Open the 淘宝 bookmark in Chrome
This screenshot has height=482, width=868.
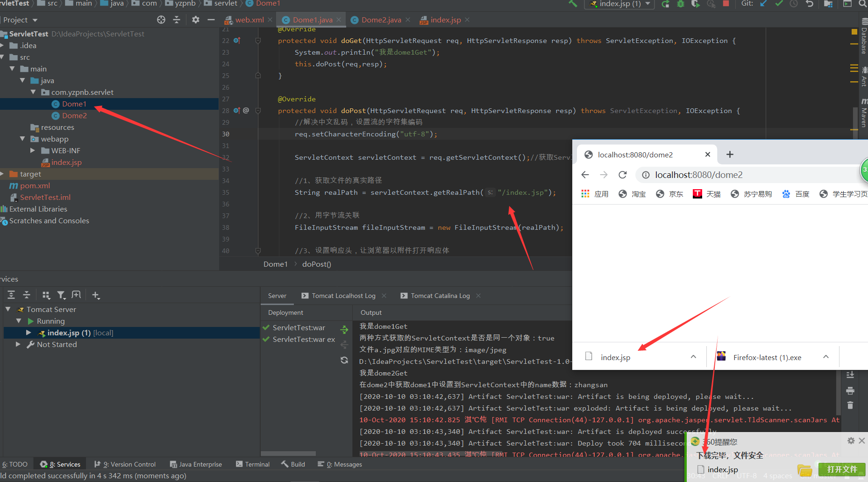tap(632, 194)
